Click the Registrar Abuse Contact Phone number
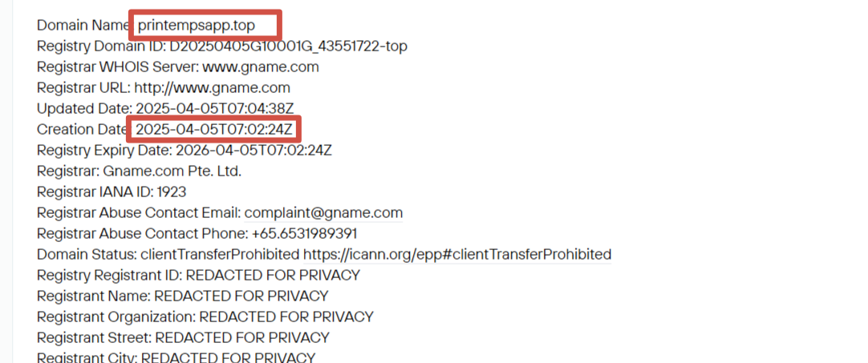The image size is (868, 363). point(304,233)
